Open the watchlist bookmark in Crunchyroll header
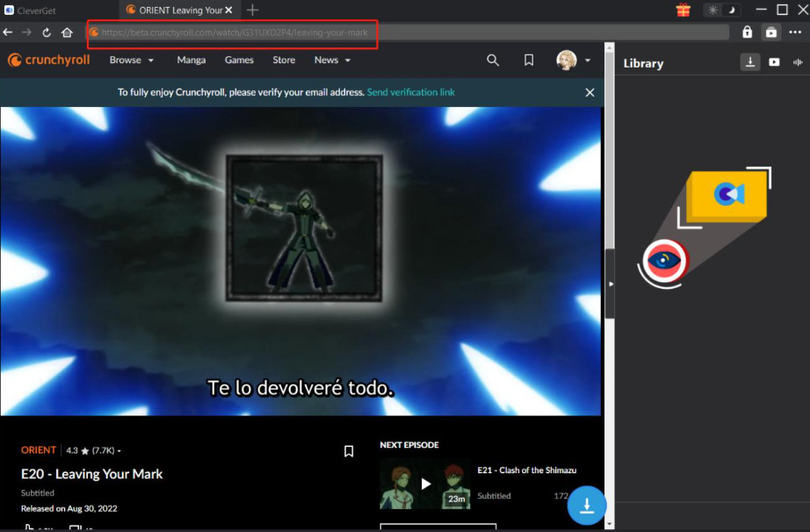810x532 pixels. point(529,60)
